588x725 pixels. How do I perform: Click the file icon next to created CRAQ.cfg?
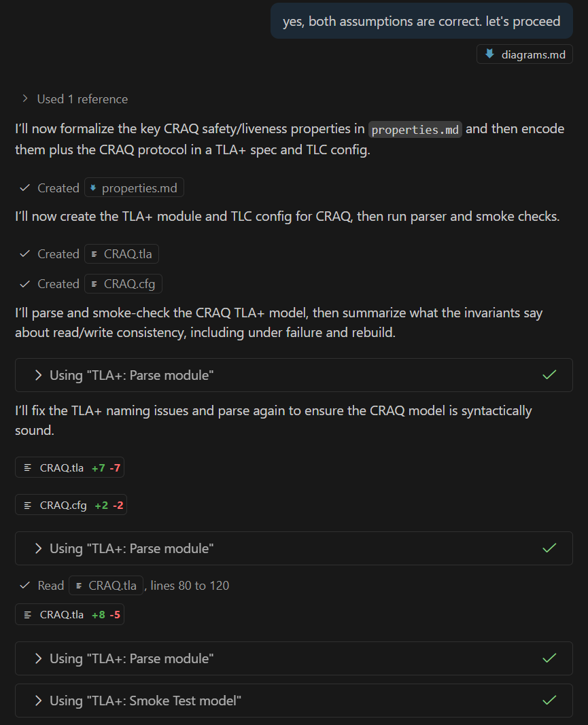point(94,284)
